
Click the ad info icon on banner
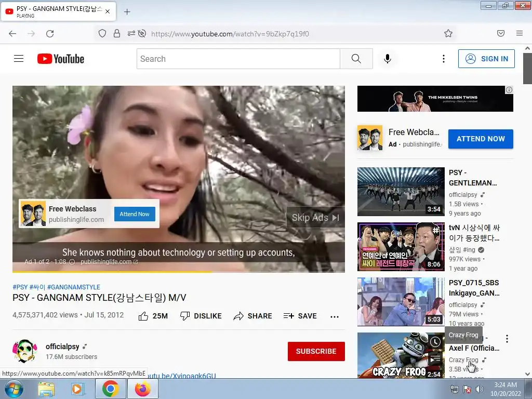[x=509, y=90]
